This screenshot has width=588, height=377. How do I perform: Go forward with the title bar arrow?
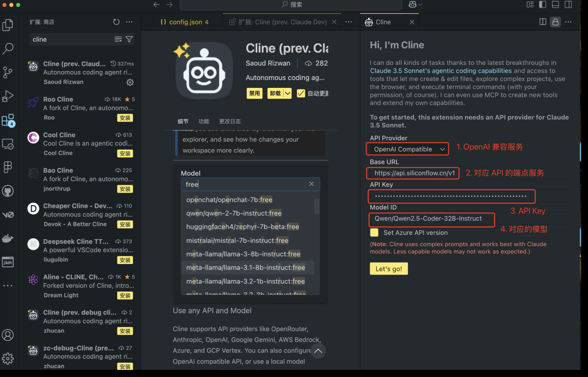pos(169,4)
